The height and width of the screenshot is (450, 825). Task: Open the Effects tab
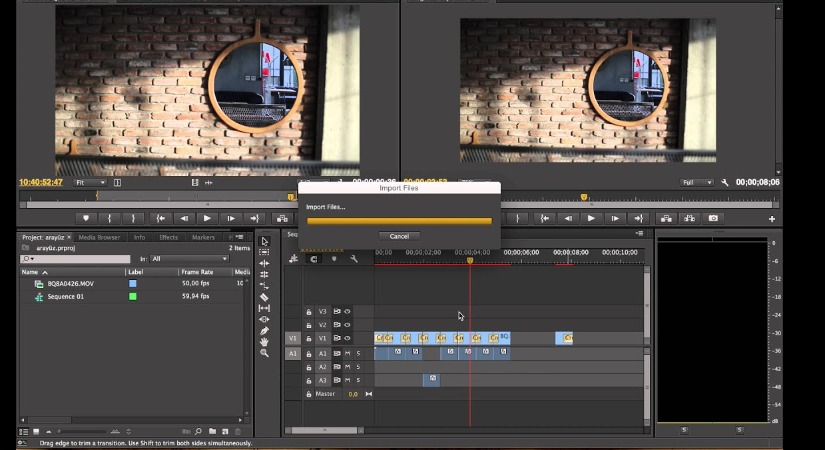point(168,238)
